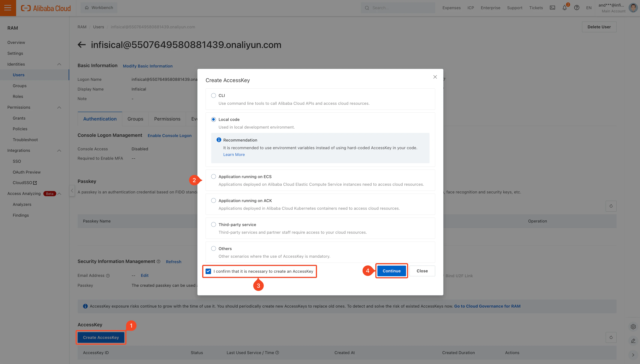Open Tickets in the top menu
The height and width of the screenshot is (364, 640).
point(536,8)
